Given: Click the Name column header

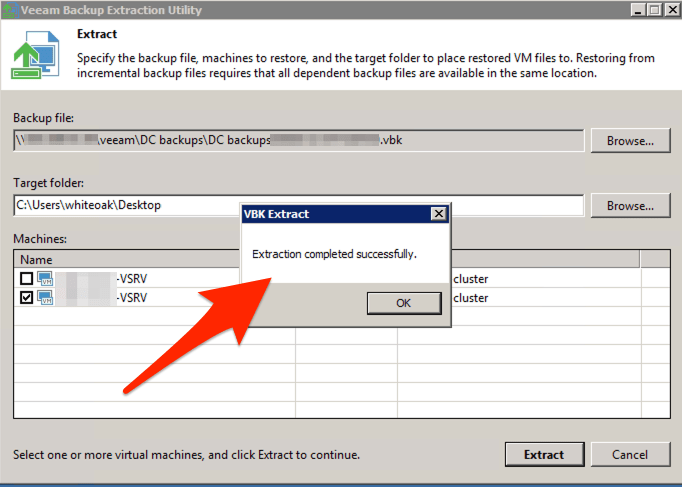Looking at the screenshot, I should click(36, 260).
